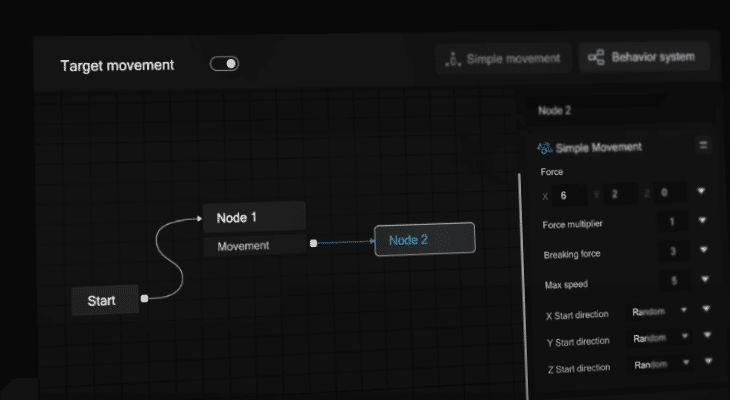
Task: Click the Force X value field
Action: (569, 196)
